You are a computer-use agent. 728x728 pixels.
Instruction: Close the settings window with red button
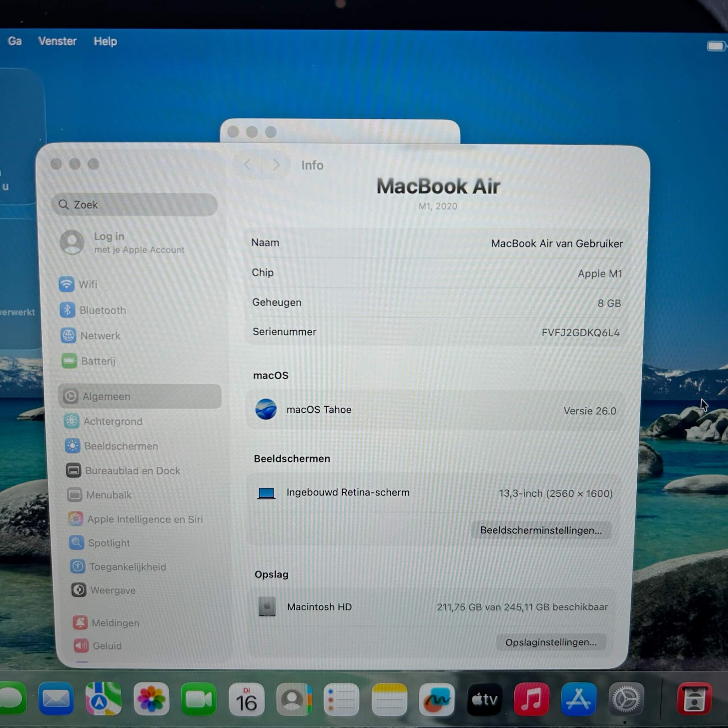[57, 164]
